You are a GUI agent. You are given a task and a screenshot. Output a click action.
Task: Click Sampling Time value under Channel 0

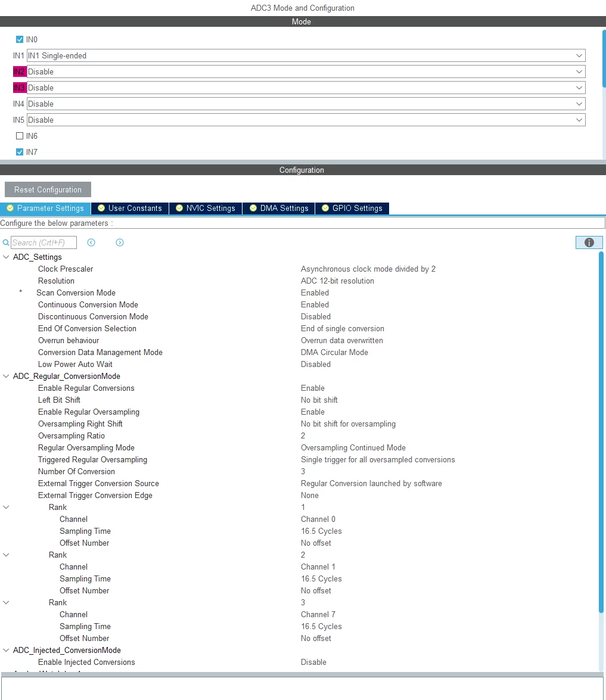(321, 531)
